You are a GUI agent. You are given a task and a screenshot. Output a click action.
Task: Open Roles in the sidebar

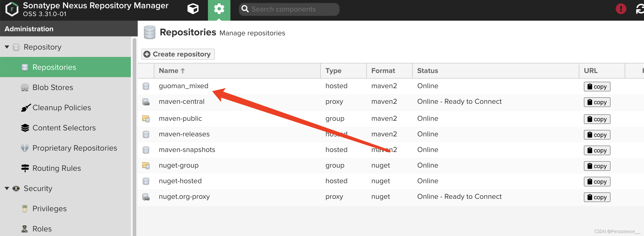pyautogui.click(x=65, y=229)
